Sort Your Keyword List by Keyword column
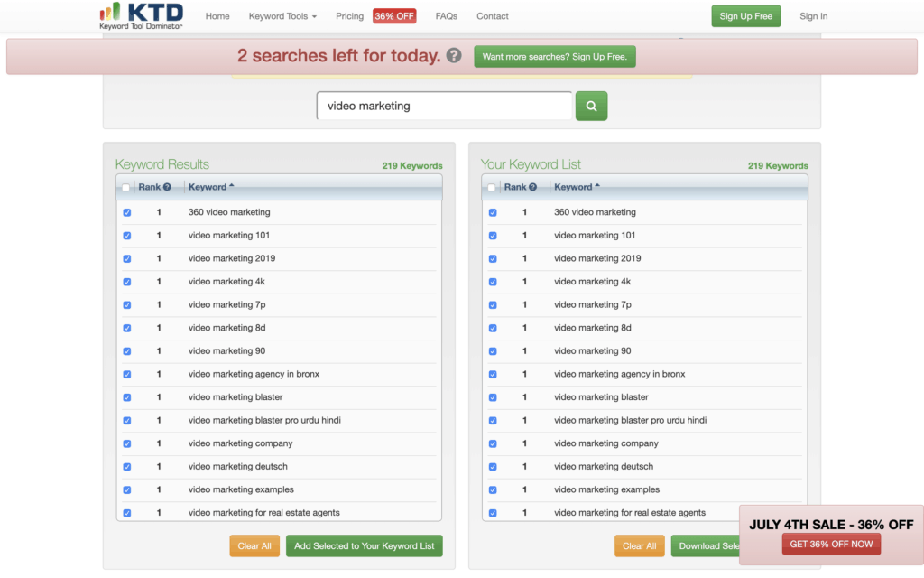The height and width of the screenshot is (578, 924). coord(577,187)
